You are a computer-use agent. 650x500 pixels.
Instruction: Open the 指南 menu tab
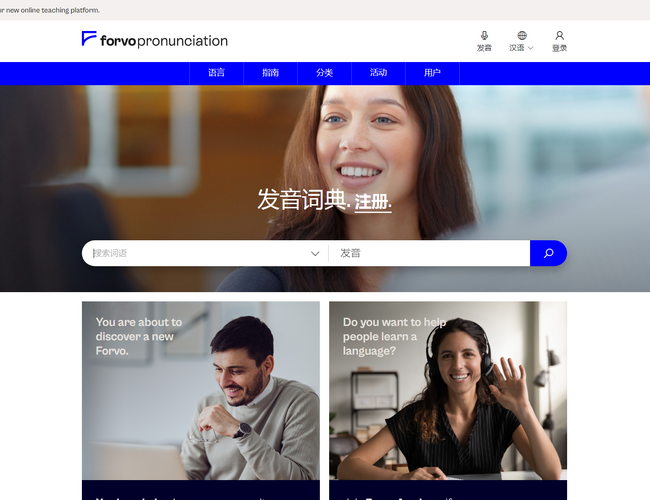click(270, 73)
